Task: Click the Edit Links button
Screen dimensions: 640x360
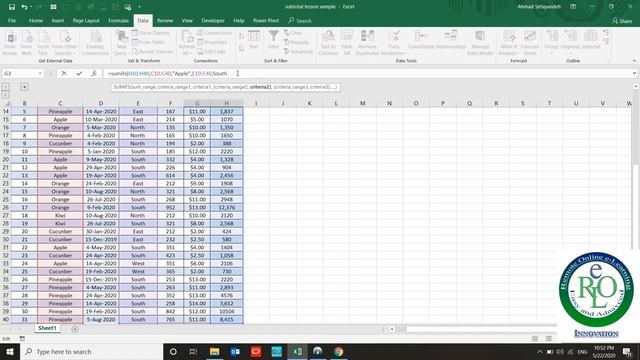Action: coord(211,51)
